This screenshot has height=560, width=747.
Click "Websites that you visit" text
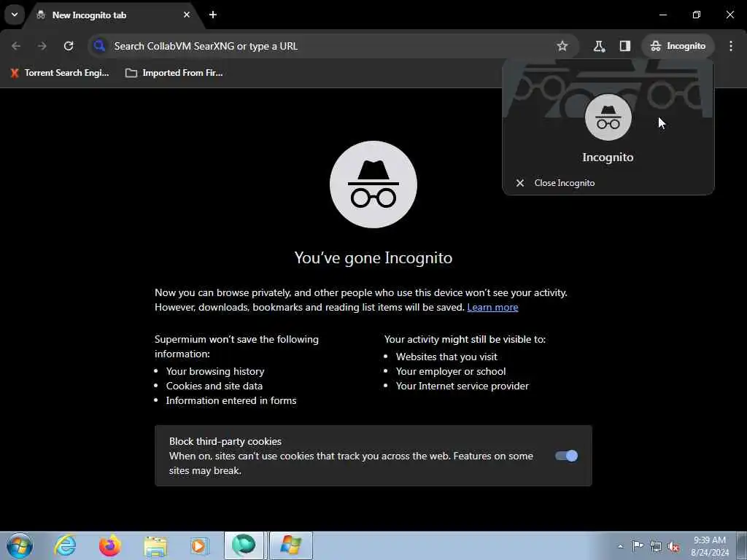pyautogui.click(x=446, y=357)
